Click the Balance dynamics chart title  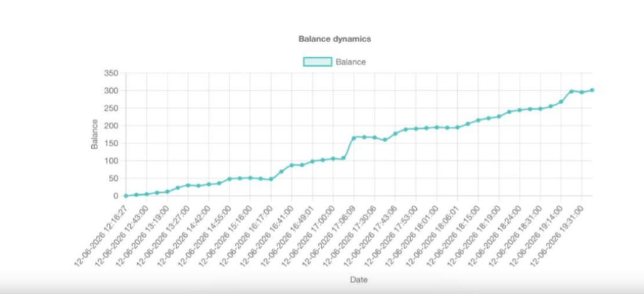[x=335, y=39]
